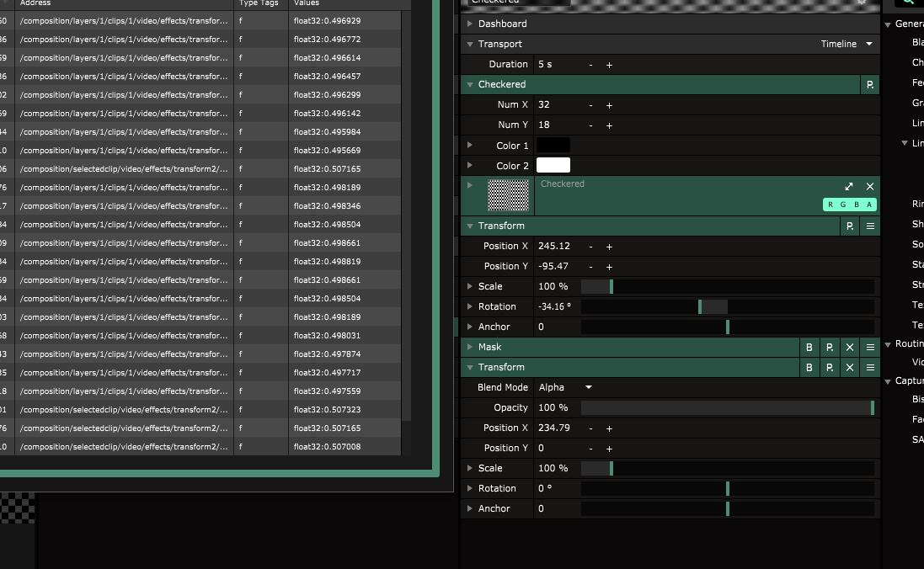Maximize the Checkered source preview
This screenshot has width=924, height=569.
click(849, 187)
